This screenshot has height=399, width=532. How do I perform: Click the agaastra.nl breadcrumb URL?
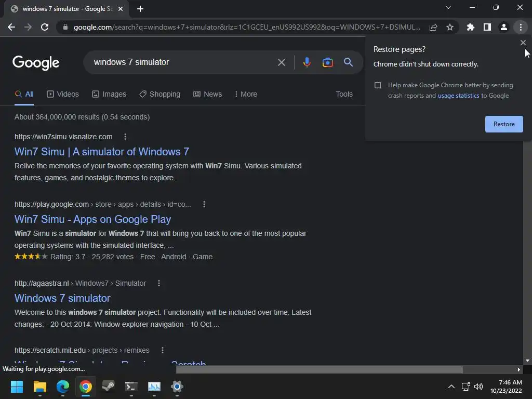pos(80,283)
